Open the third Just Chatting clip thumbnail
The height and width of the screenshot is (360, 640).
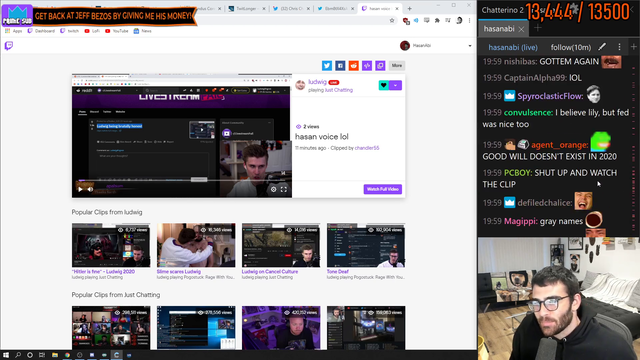pyautogui.click(x=281, y=328)
